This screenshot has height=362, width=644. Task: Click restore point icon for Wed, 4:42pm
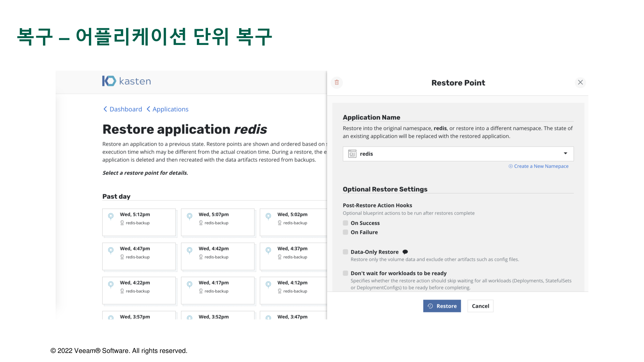pyautogui.click(x=190, y=250)
